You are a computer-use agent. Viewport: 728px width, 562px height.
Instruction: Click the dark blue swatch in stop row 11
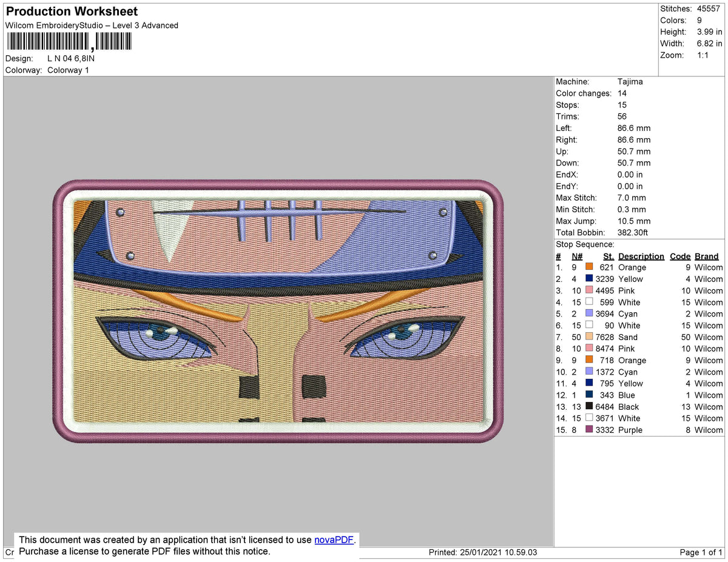coord(589,383)
